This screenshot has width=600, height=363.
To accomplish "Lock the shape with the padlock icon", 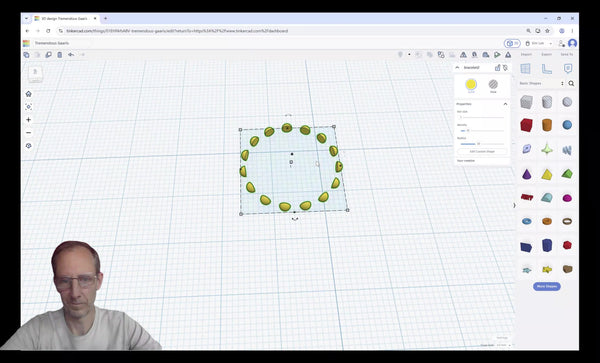I will pos(497,68).
